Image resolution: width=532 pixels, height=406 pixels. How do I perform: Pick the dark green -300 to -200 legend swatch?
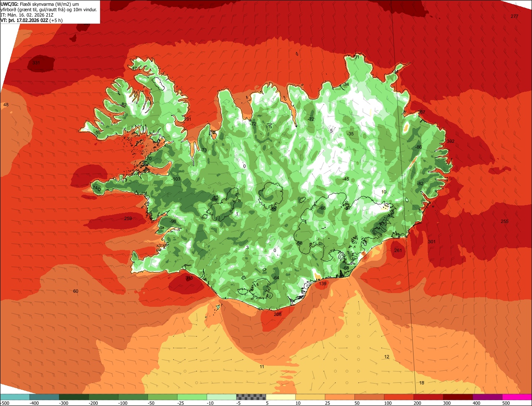74,397
